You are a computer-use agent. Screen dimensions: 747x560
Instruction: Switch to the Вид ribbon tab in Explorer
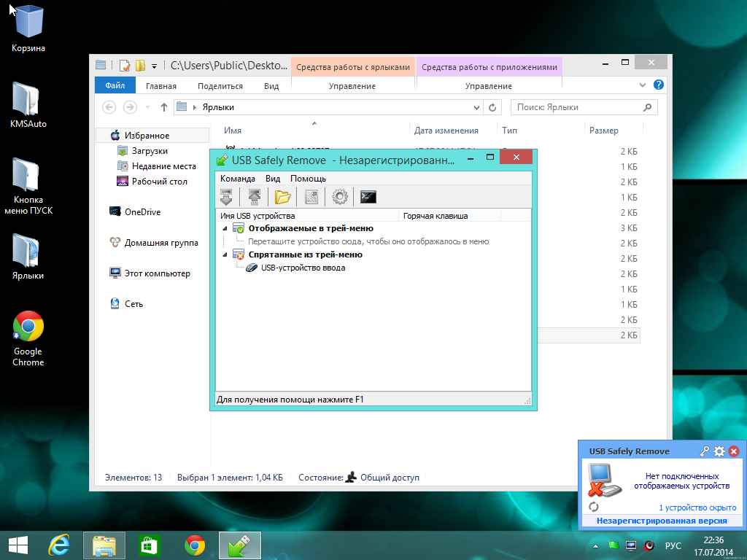(271, 86)
